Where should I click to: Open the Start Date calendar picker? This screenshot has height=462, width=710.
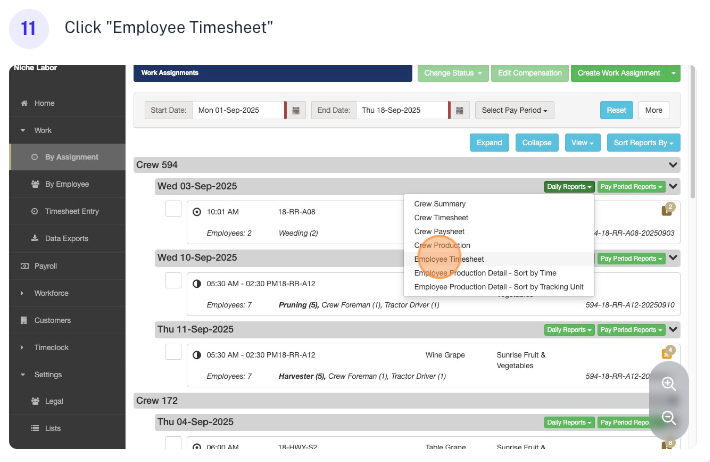(296, 110)
